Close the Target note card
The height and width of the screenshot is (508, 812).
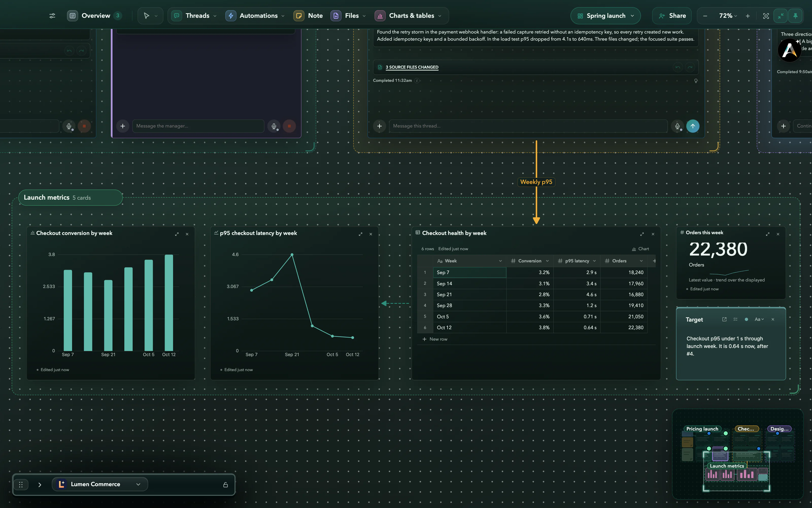pos(773,320)
